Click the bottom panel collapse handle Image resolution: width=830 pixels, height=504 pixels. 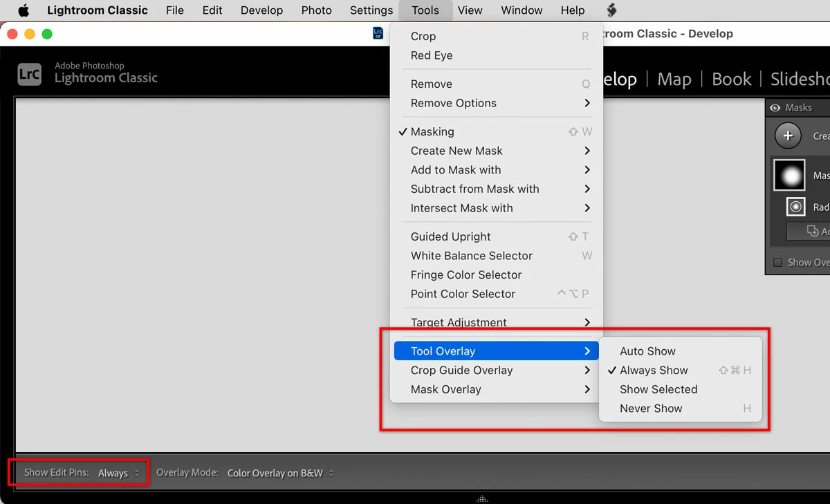tap(483, 498)
